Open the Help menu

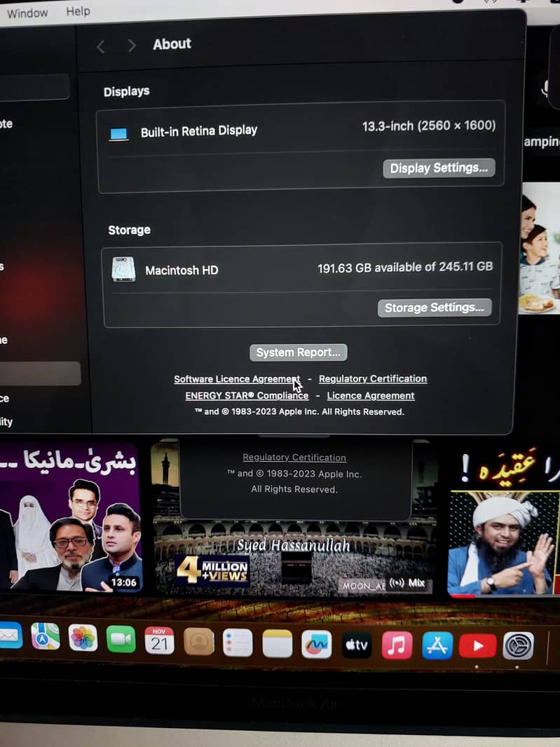[x=78, y=11]
